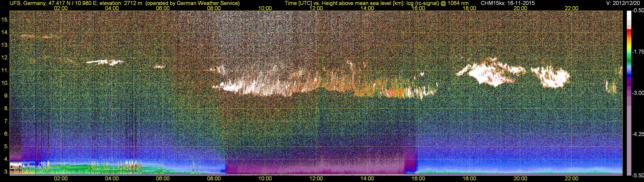The height and width of the screenshot is (182, 644).
Task: Click the '-5.50' color scale value
Action: pos(638,176)
